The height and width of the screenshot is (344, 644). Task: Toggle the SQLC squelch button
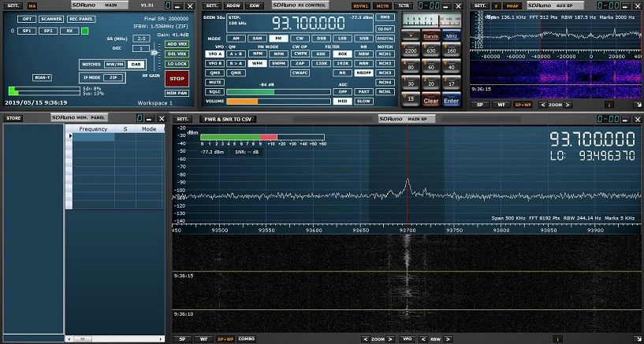point(215,92)
